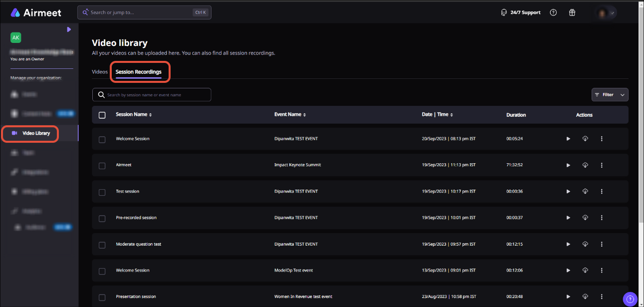This screenshot has height=307, width=644.
Task: Download the Moderate question test recording
Action: coord(585,244)
